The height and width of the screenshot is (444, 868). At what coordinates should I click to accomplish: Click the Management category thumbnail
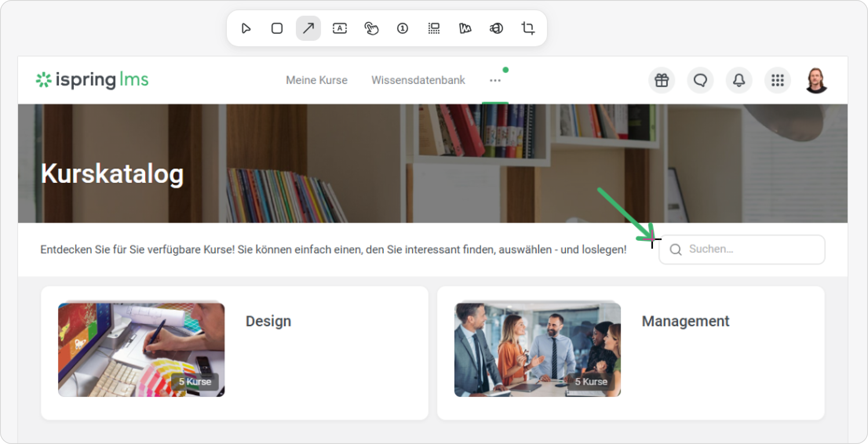click(538, 349)
